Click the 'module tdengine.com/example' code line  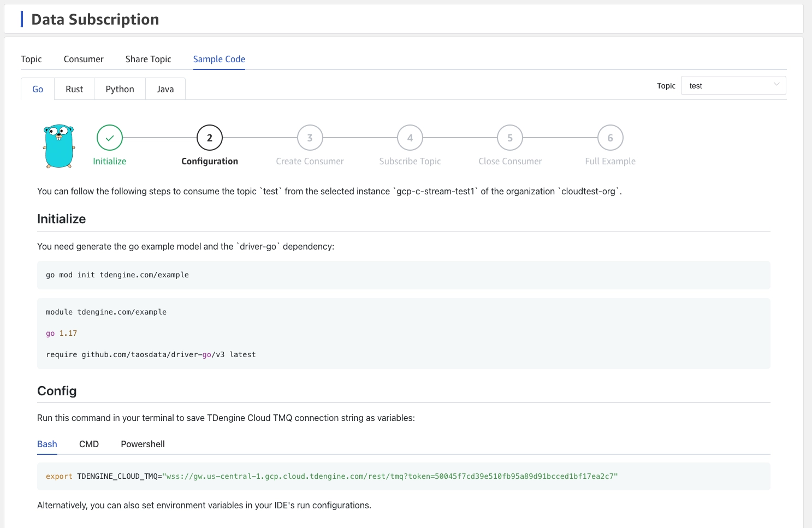point(106,312)
